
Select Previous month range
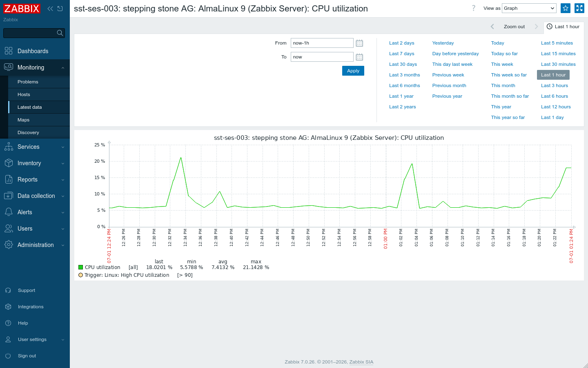(449, 85)
